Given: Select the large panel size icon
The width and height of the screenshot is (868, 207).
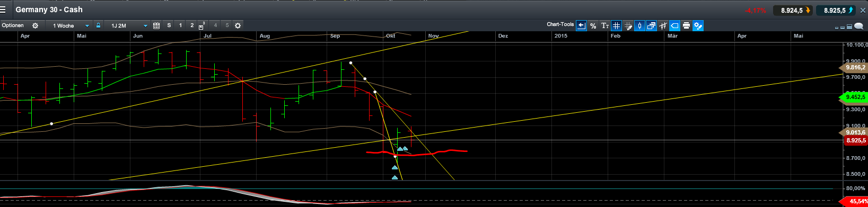Looking at the screenshot, I should point(849,26).
